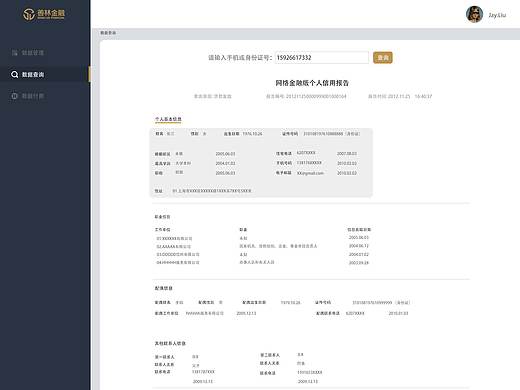520x390 pixels.
Task: Click the chart icon of the first sidebar item
Action: coord(15,53)
